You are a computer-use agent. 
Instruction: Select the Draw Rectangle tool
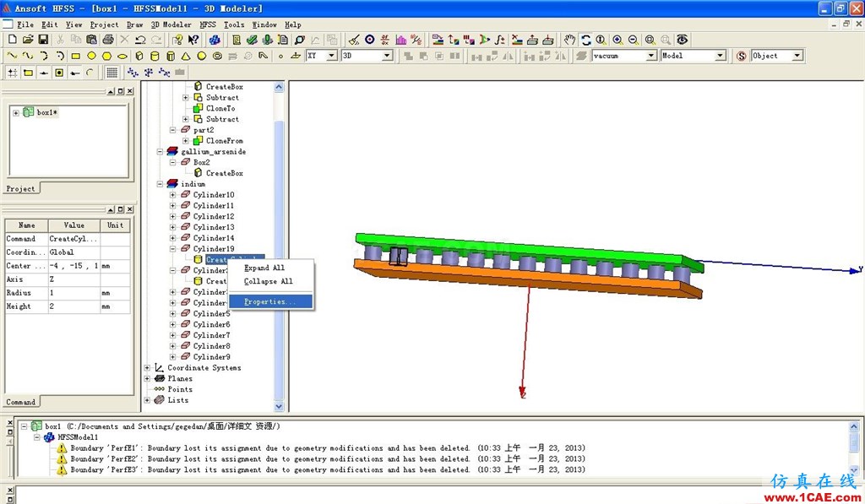coord(76,56)
